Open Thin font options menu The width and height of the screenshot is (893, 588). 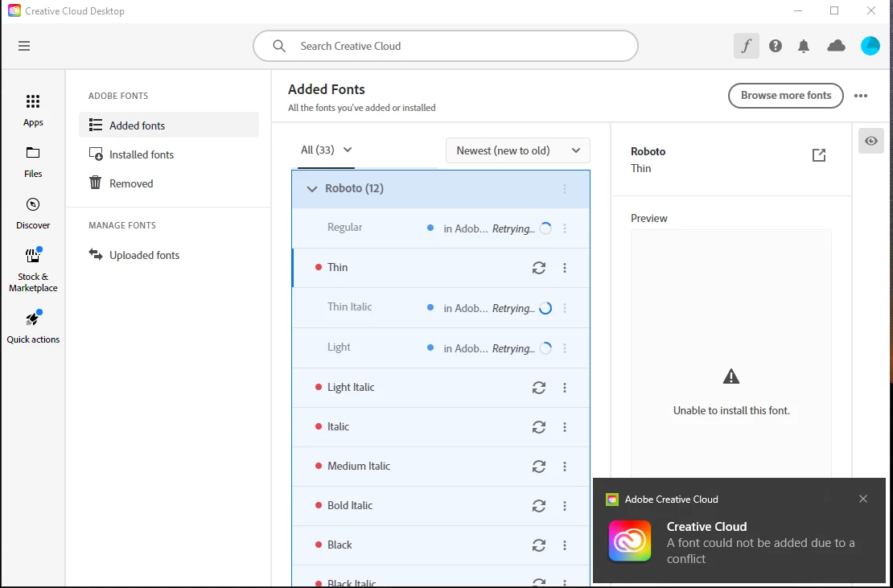(x=565, y=268)
